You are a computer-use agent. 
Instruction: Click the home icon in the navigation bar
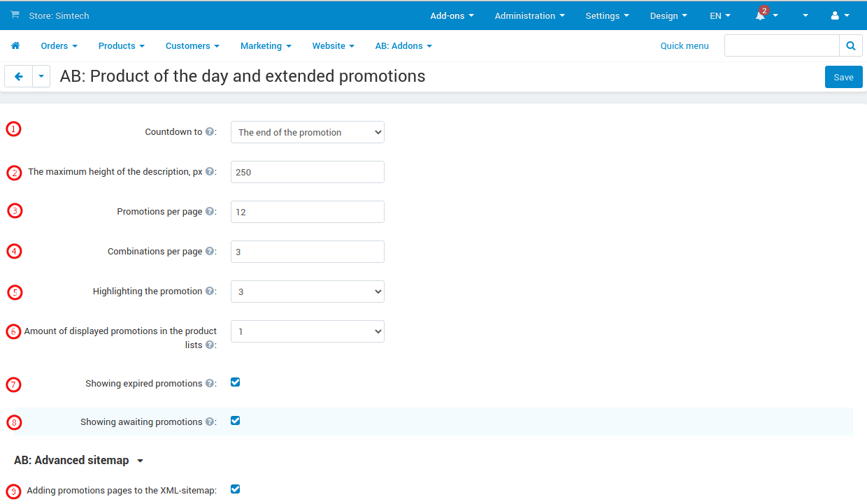click(x=15, y=46)
